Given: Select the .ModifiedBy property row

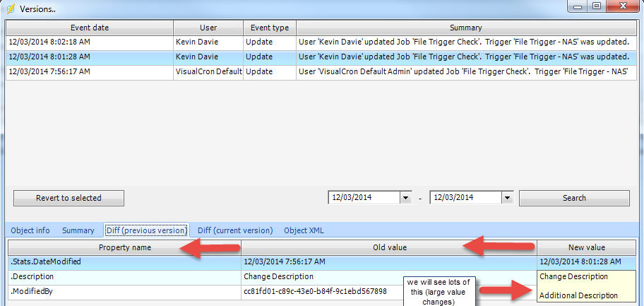Looking at the screenshot, I should (124, 291).
